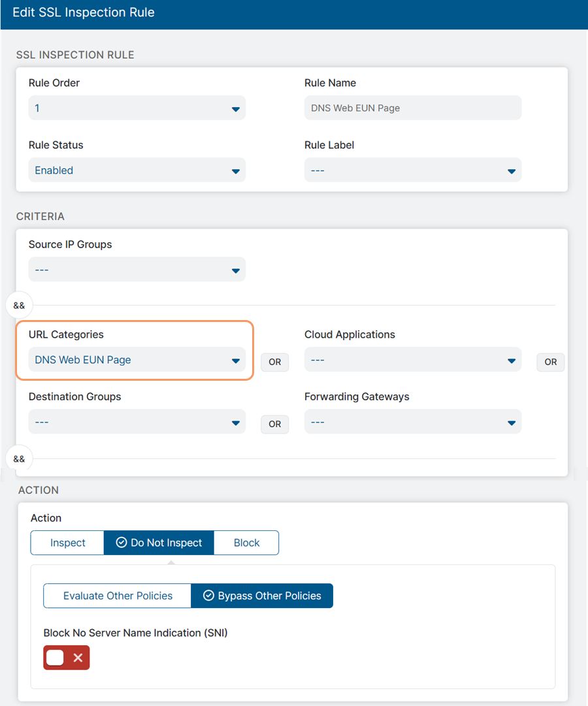Choose the Block action
Image resolution: width=588 pixels, height=706 pixels.
pyautogui.click(x=246, y=543)
